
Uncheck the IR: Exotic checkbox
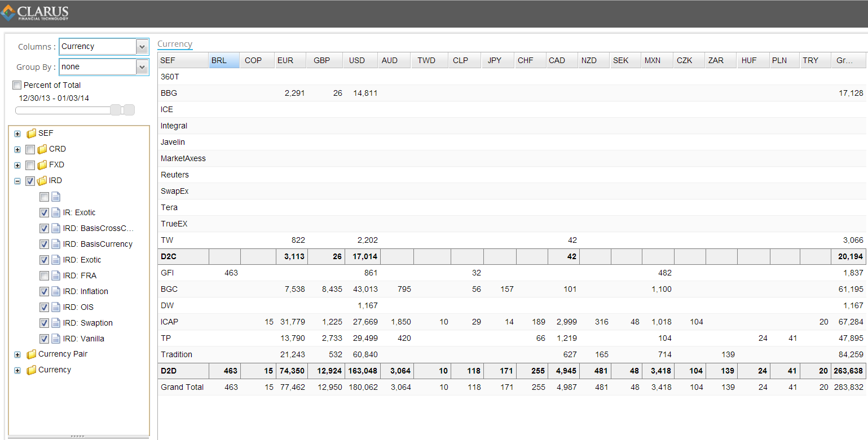click(44, 212)
